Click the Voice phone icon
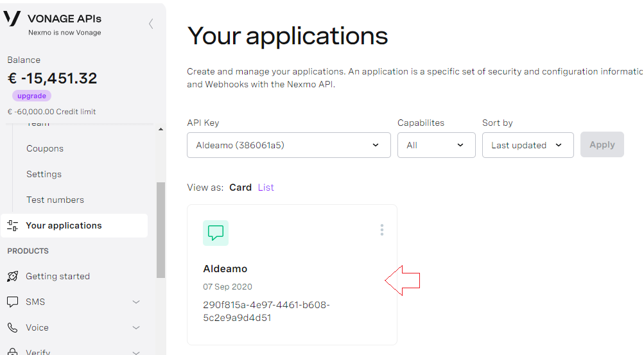The image size is (644, 355). [13, 327]
